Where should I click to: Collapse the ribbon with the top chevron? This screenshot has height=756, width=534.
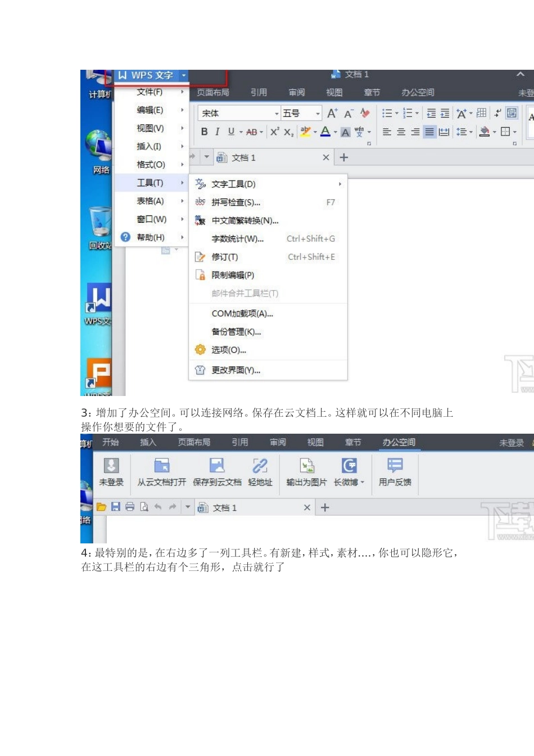click(521, 74)
